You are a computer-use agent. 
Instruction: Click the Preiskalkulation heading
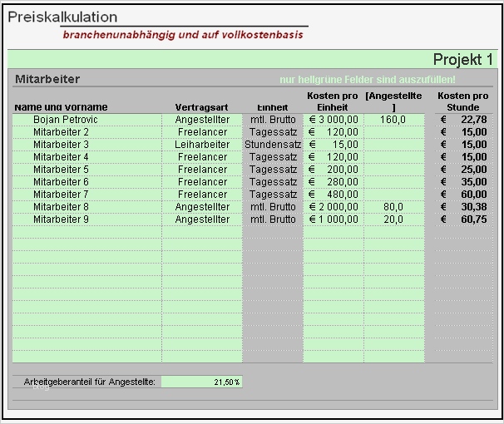tap(62, 17)
